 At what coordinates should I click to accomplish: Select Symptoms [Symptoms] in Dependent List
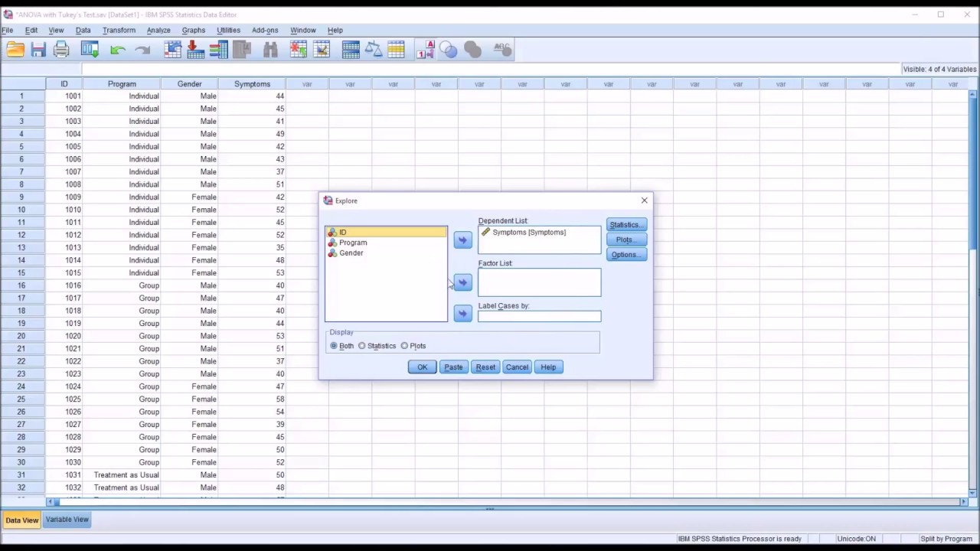point(529,232)
